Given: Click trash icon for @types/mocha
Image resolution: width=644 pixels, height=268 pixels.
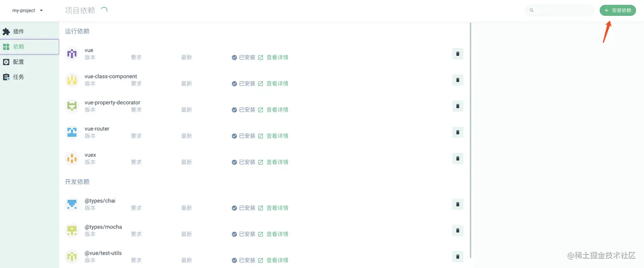Looking at the screenshot, I should point(457,231).
